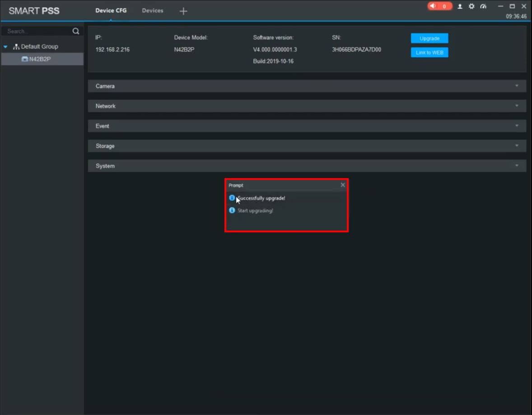Click info icon beside Start upgrading message

point(232,211)
